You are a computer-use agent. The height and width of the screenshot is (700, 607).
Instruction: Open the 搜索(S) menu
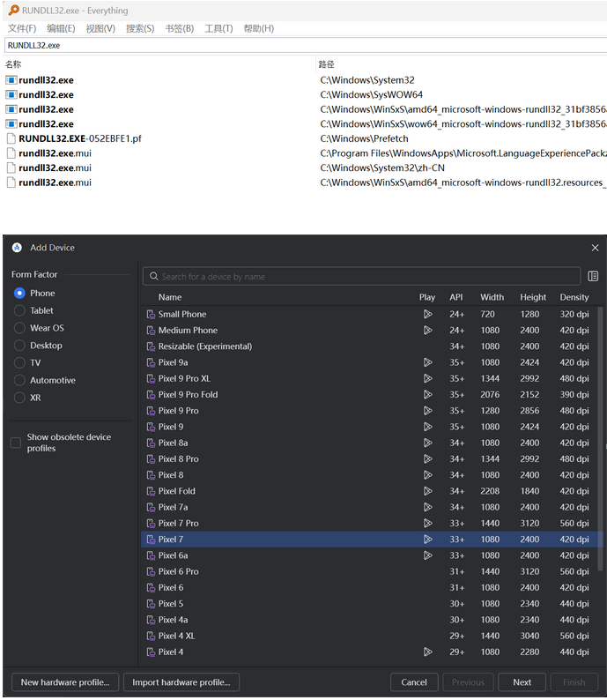(x=140, y=28)
